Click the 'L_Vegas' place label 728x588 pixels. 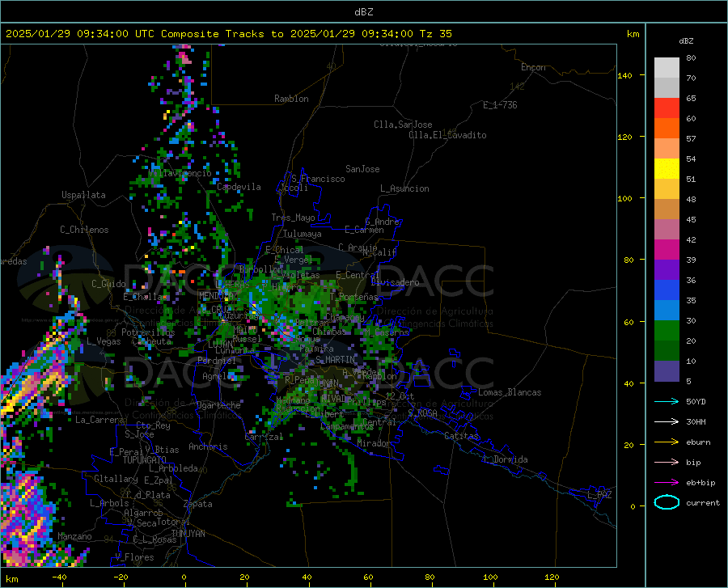pyautogui.click(x=104, y=341)
